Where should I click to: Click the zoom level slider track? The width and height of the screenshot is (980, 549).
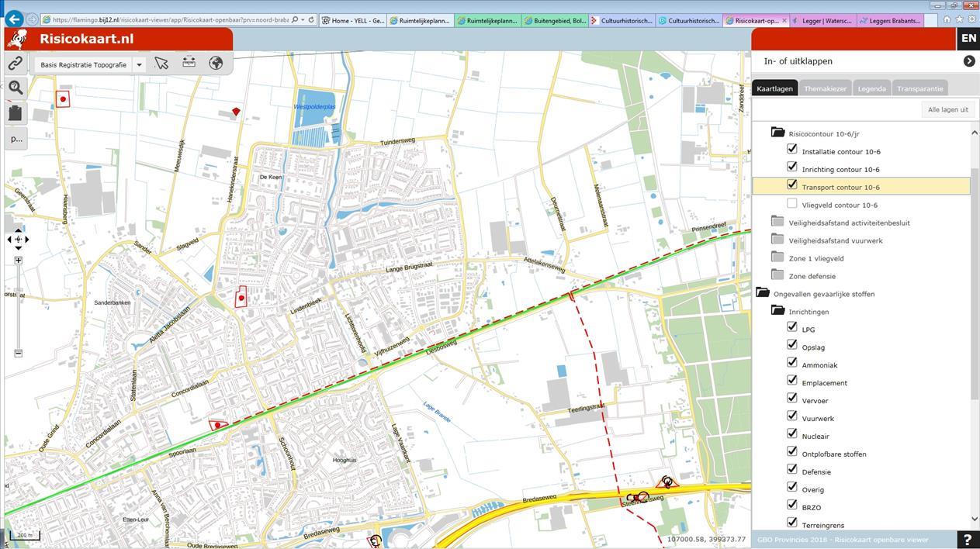(18, 307)
